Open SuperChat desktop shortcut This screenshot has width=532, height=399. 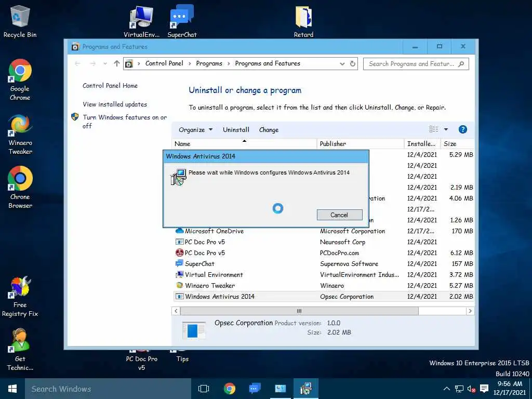pos(182,21)
